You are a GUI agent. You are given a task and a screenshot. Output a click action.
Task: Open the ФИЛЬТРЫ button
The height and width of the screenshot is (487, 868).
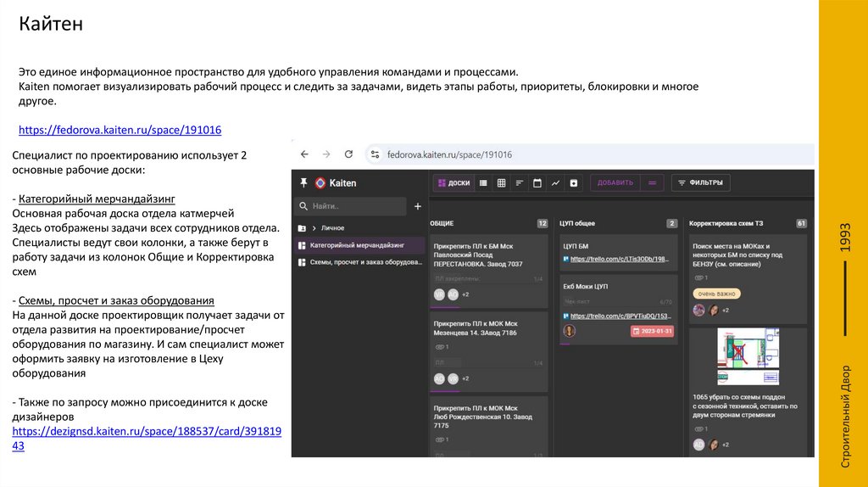pyautogui.click(x=701, y=182)
